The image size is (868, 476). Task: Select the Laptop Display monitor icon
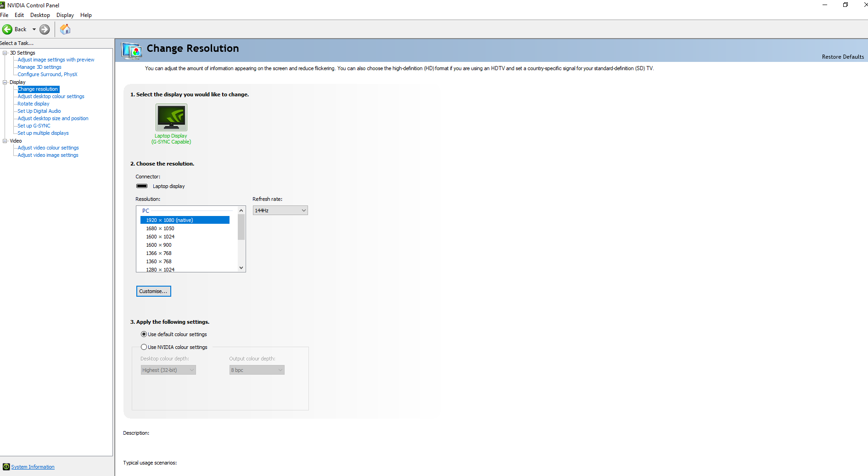point(171,117)
